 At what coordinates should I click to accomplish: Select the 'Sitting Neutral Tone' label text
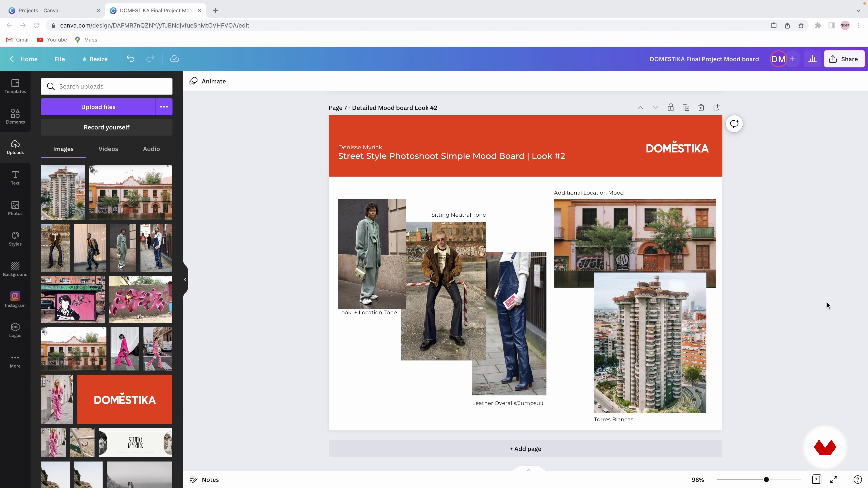459,215
